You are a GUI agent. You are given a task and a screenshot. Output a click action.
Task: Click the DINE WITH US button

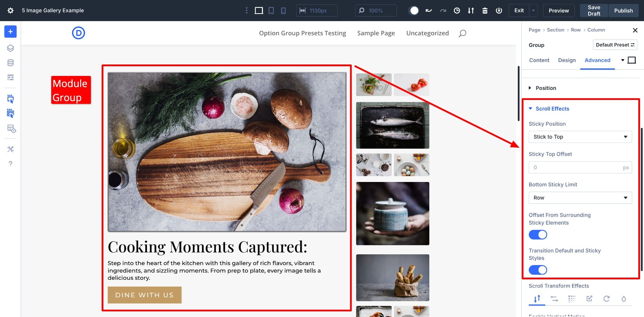(x=145, y=295)
